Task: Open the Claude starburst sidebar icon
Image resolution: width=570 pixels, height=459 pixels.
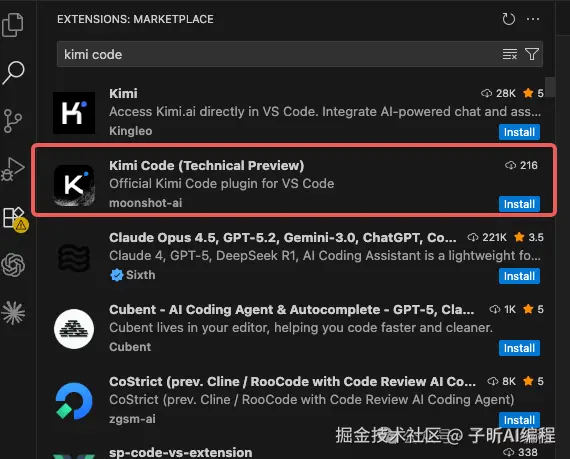Action: tap(13, 313)
